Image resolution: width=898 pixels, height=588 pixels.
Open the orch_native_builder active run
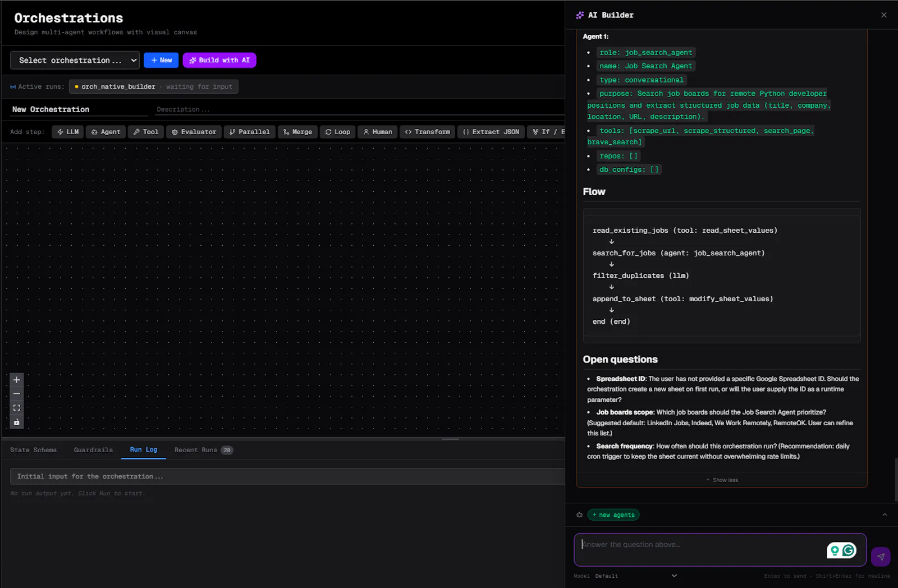(154, 86)
